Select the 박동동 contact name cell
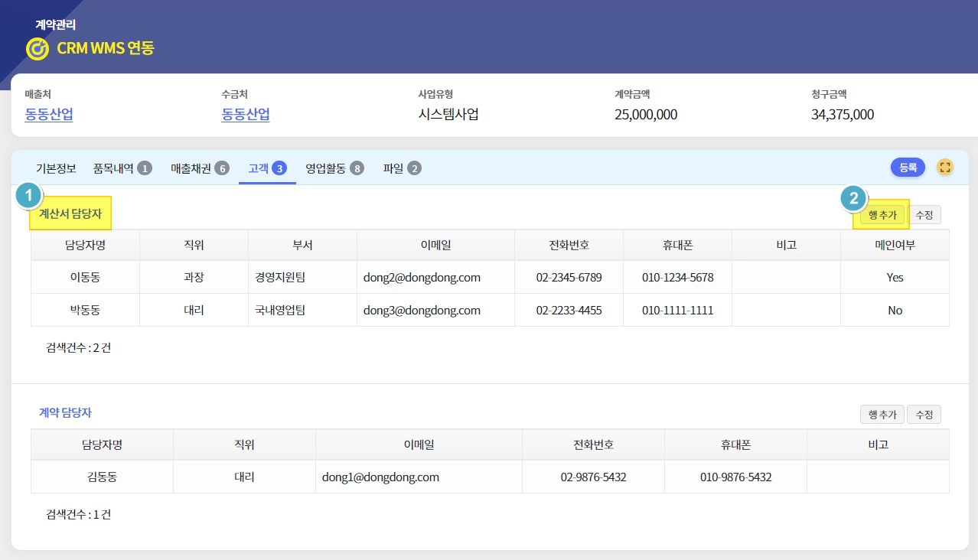 [x=85, y=310]
